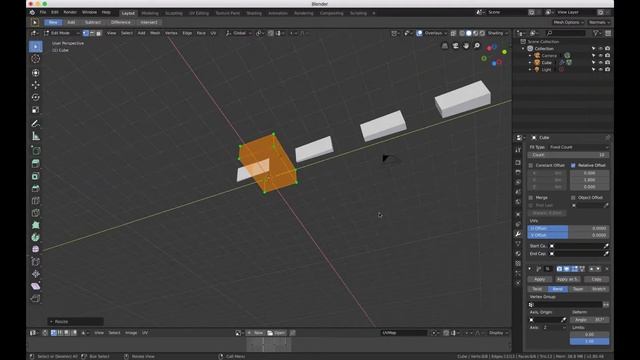Switch to the Modeling workspace tab
The image size is (640, 360).
coord(150,13)
